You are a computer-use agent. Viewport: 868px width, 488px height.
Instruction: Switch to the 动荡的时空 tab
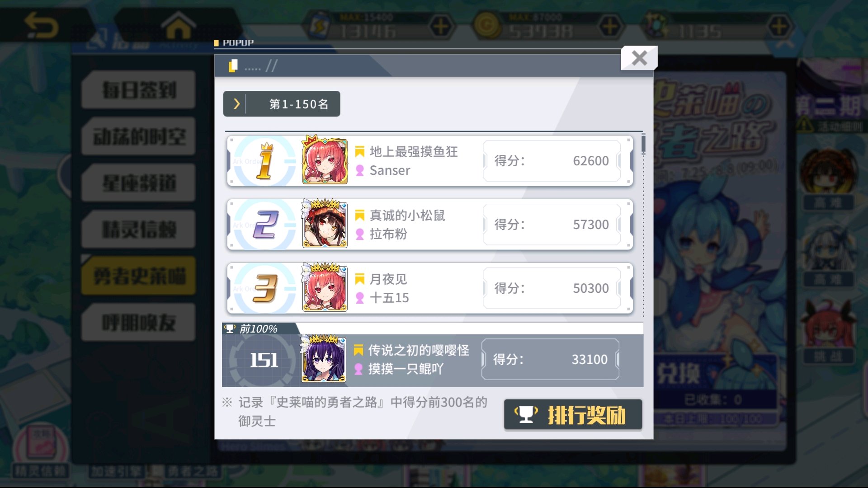click(139, 136)
